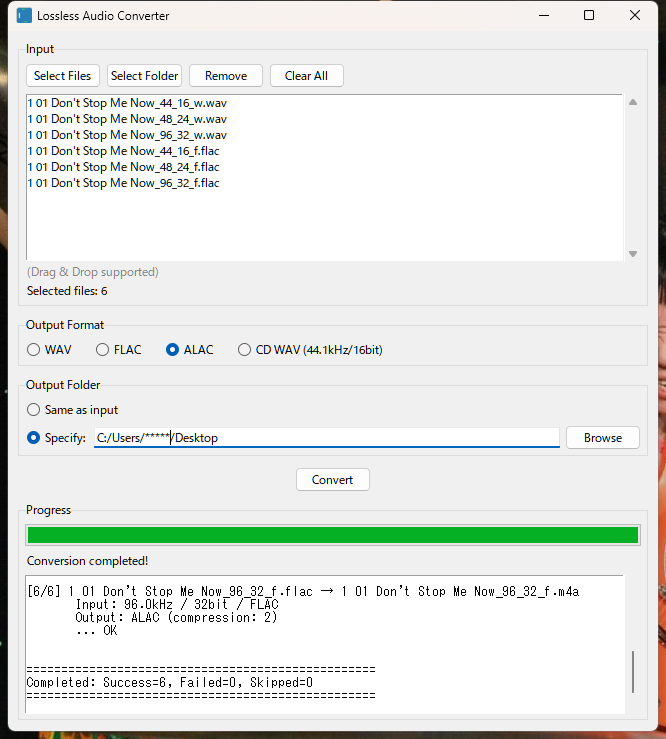
Task: Select CD WAV (44.1kHz/16bit) format
Action: tap(310, 350)
